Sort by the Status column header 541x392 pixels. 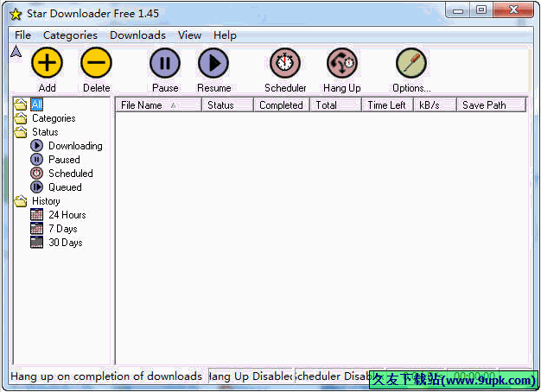click(x=227, y=105)
